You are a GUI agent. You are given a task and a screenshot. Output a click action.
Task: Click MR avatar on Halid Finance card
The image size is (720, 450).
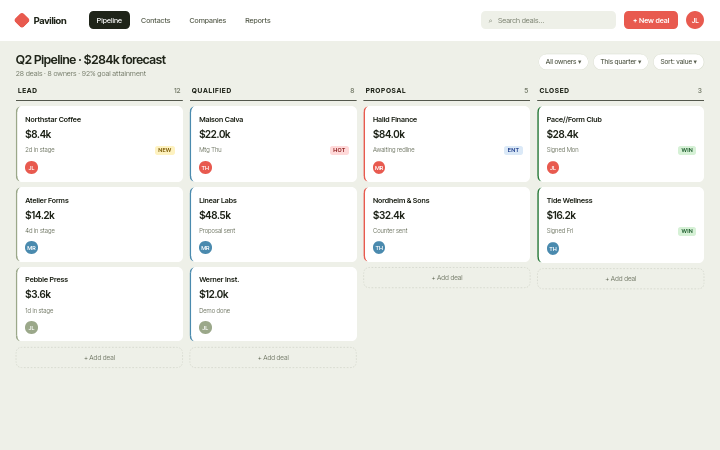pos(379,168)
